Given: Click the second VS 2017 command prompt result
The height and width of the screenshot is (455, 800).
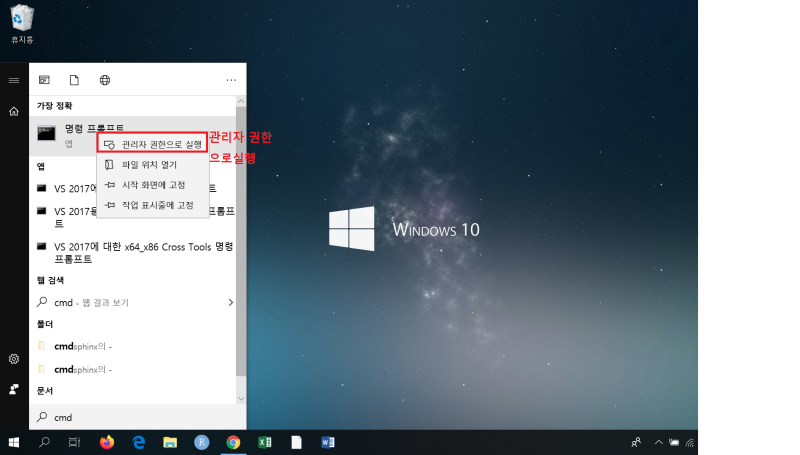Looking at the screenshot, I should coord(135,217).
